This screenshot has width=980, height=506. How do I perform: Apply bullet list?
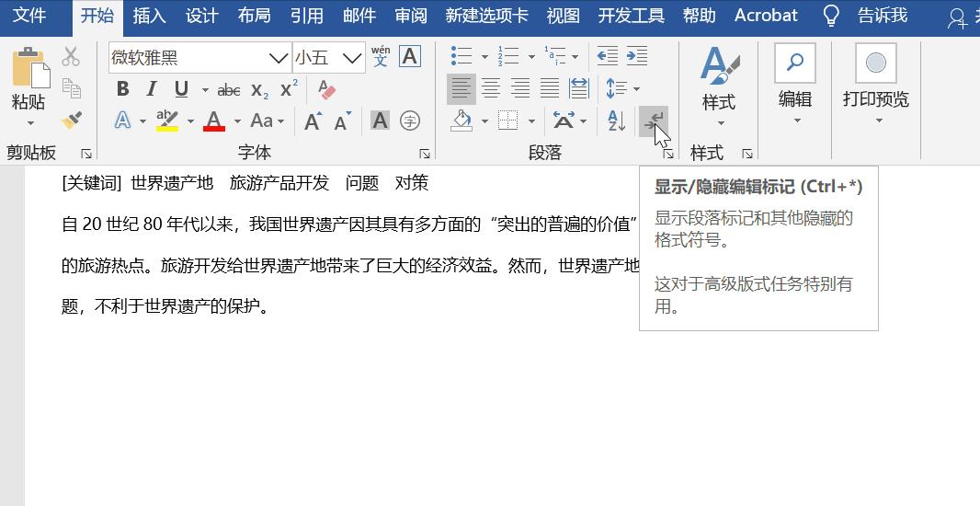pyautogui.click(x=462, y=56)
